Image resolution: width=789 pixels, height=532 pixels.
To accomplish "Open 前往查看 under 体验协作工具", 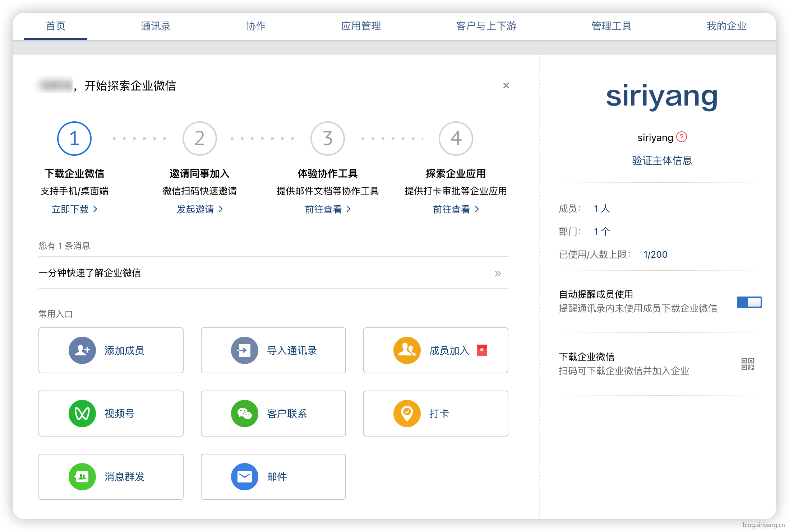I will click(327, 209).
